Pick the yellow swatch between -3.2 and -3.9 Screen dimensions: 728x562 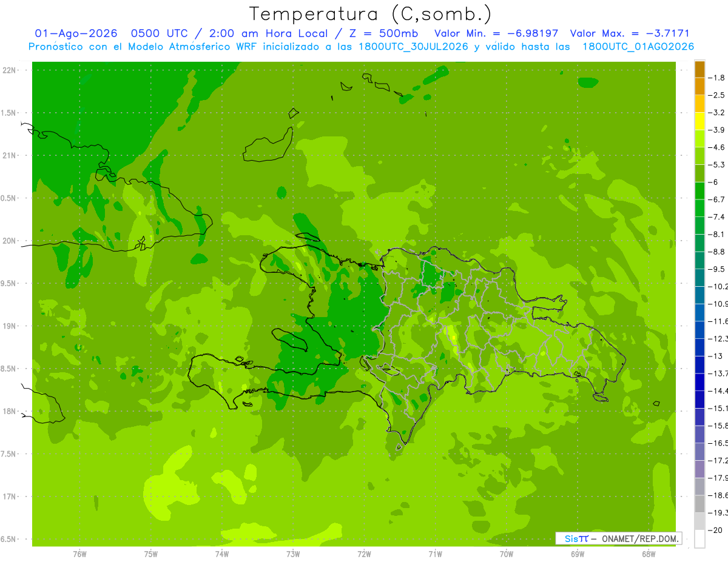tap(699, 121)
